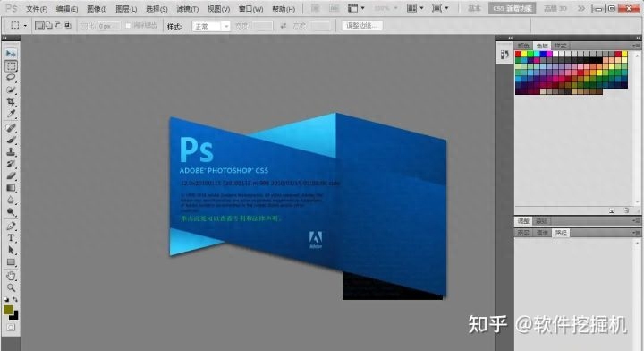The height and width of the screenshot is (351, 644).
Task: Open the 图像(I) menu
Action: coord(97,9)
